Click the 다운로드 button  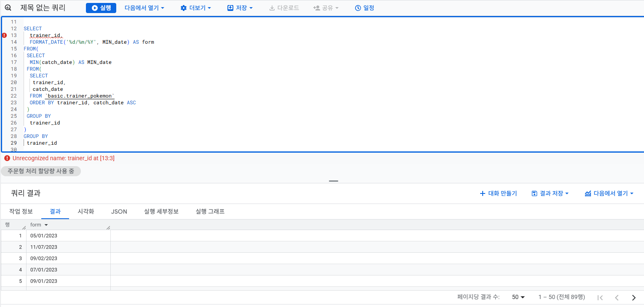pos(284,8)
